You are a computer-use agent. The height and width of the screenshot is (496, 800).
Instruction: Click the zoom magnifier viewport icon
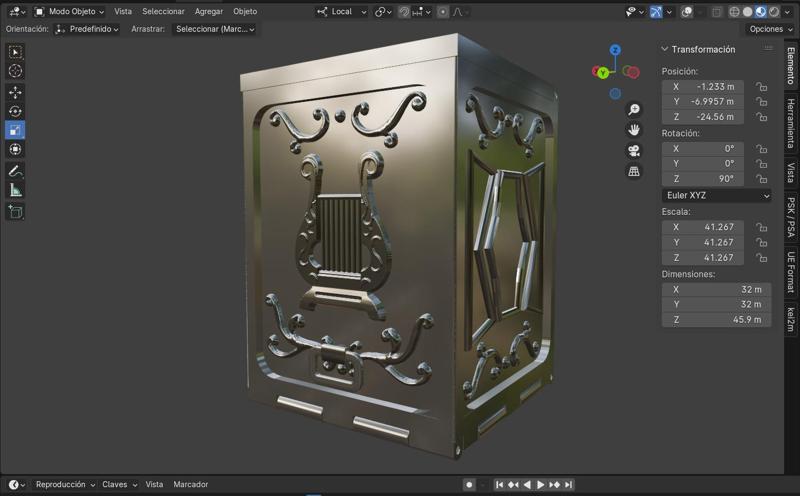click(634, 110)
